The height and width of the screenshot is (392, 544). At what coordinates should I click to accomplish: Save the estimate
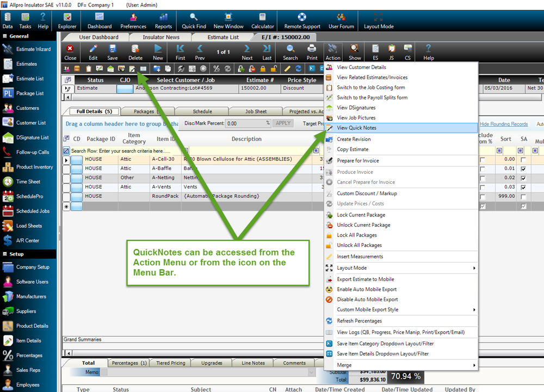pos(113,52)
